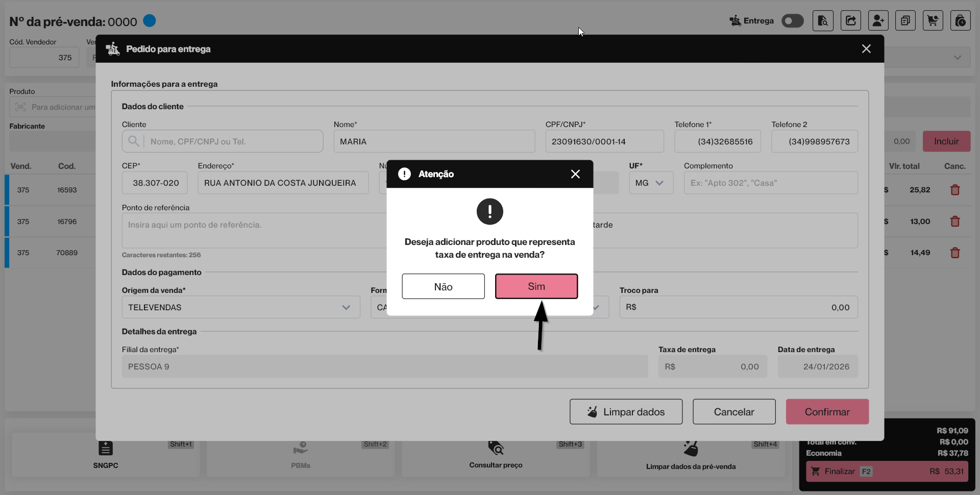Image resolution: width=980 pixels, height=495 pixels.
Task: Expand the dropdown chevron at top right background
Action: pos(958,58)
